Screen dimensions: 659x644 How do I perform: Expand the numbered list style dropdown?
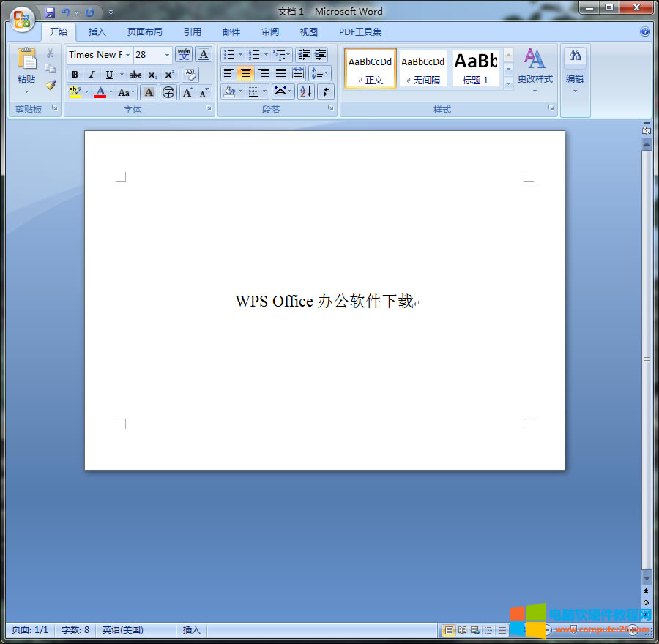click(x=266, y=54)
